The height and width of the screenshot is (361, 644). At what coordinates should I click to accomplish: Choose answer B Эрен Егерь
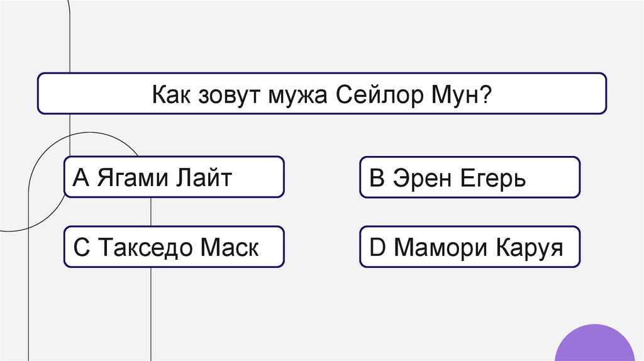469,179
